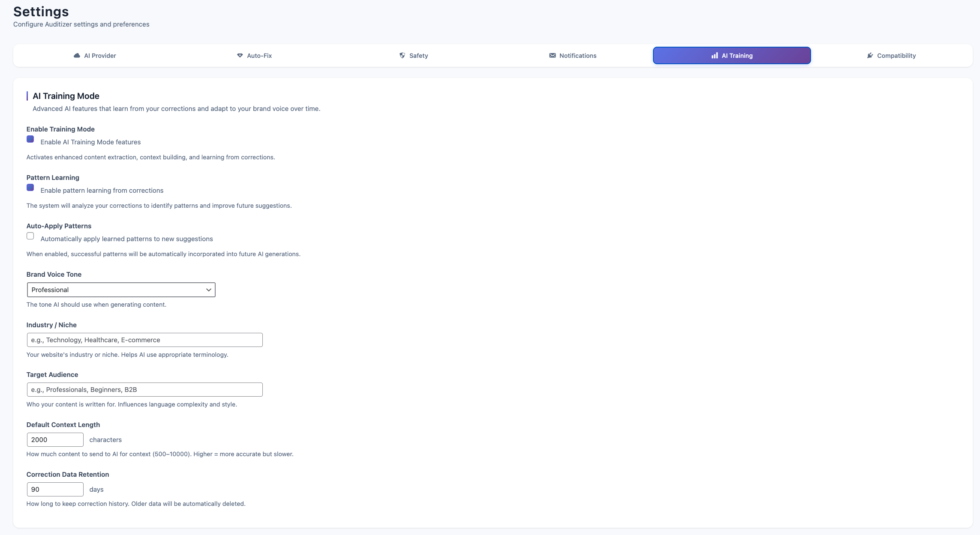Click the Industry / Niche text field
Screen dimensions: 980x535
144,340
